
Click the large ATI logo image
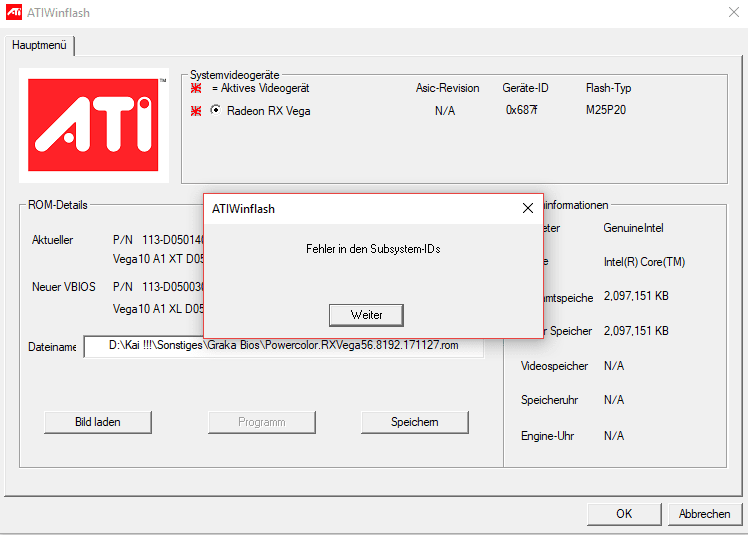pyautogui.click(x=94, y=125)
